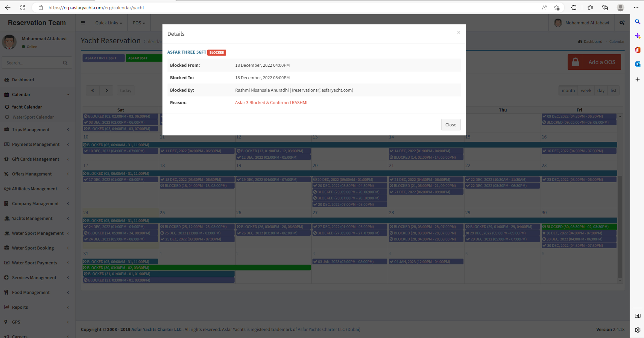This screenshot has height=338, width=644.
Task: Switch to week calendar view
Action: coord(586,90)
